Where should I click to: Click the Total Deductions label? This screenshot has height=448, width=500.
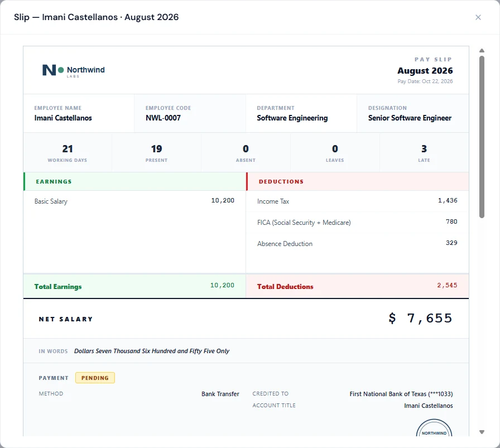pyautogui.click(x=285, y=287)
